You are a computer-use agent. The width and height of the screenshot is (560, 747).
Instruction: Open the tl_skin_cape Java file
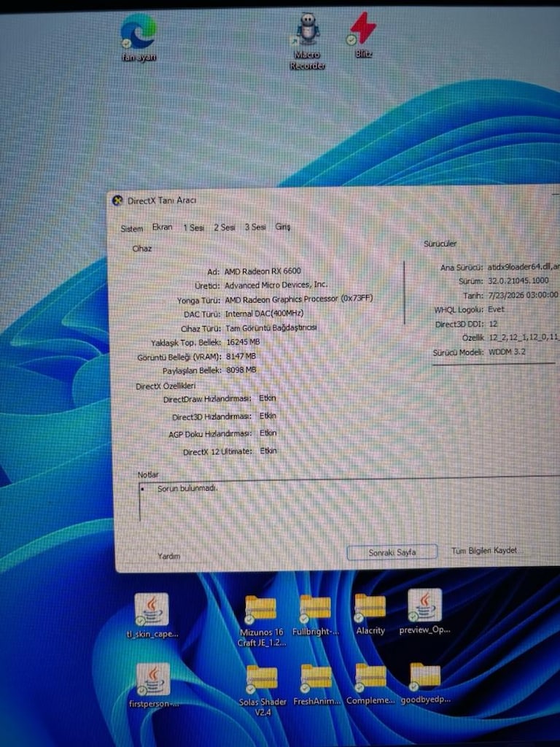pyautogui.click(x=152, y=615)
